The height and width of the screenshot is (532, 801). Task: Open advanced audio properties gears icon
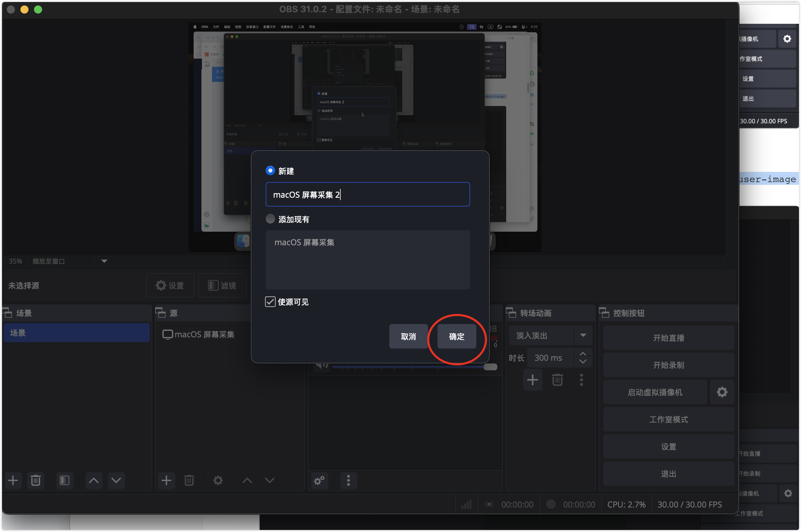[319, 480]
